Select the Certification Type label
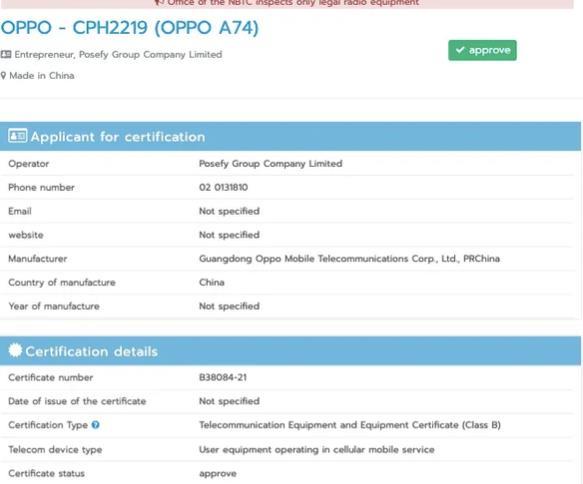Viewport: 583px width, 484px height. pyautogui.click(x=48, y=425)
